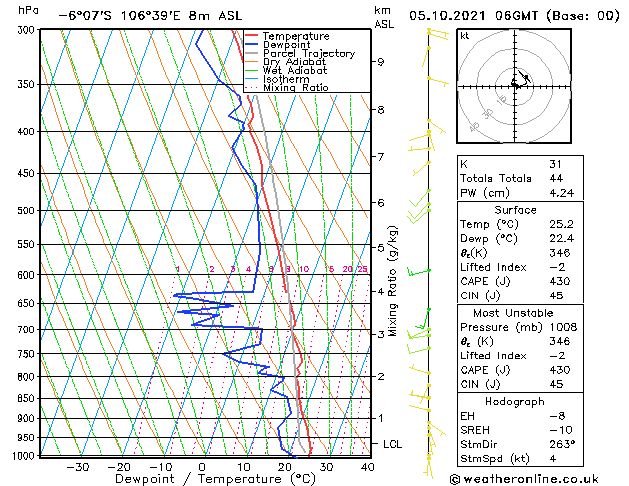The image size is (629, 486).
Task: Click the 'SREH' value -10
Action: pyautogui.click(x=561, y=430)
